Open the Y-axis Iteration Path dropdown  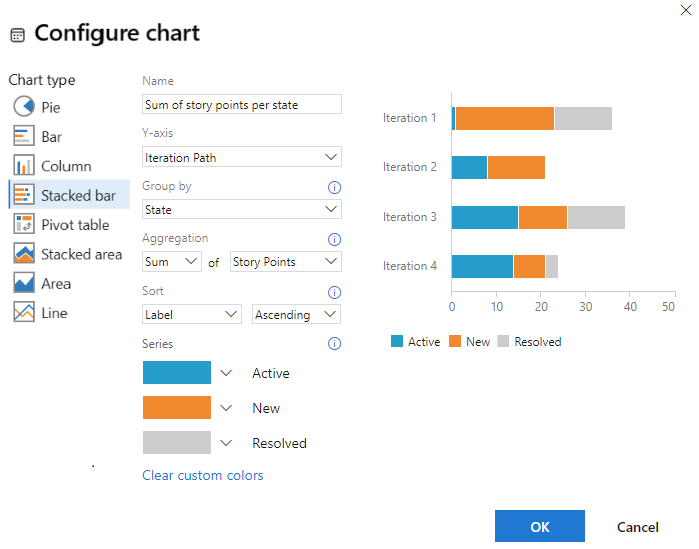point(242,157)
